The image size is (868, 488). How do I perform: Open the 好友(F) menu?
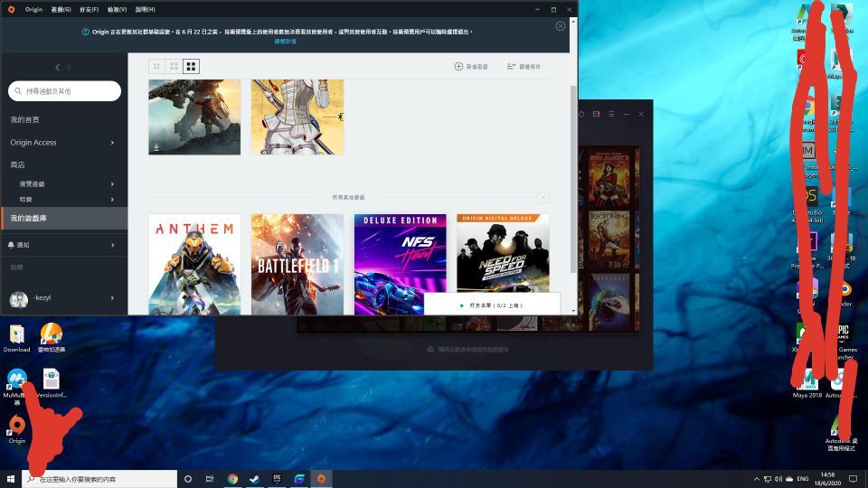click(x=90, y=9)
